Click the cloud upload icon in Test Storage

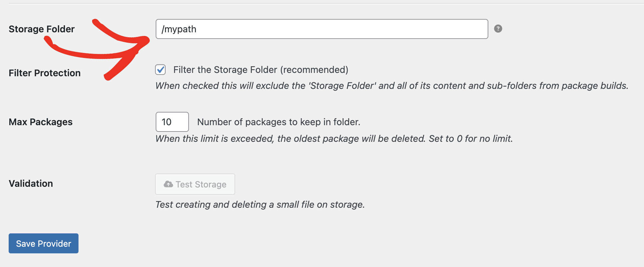[x=168, y=184]
